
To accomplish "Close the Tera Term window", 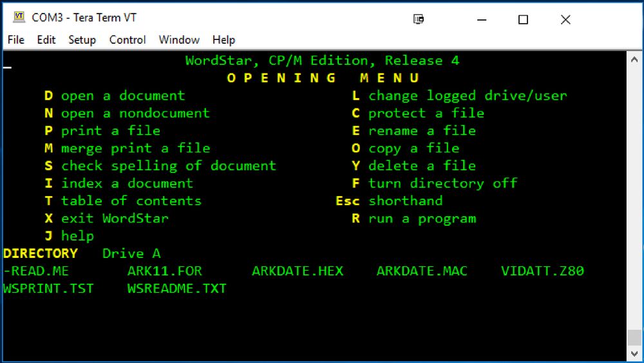I will pos(565,19).
